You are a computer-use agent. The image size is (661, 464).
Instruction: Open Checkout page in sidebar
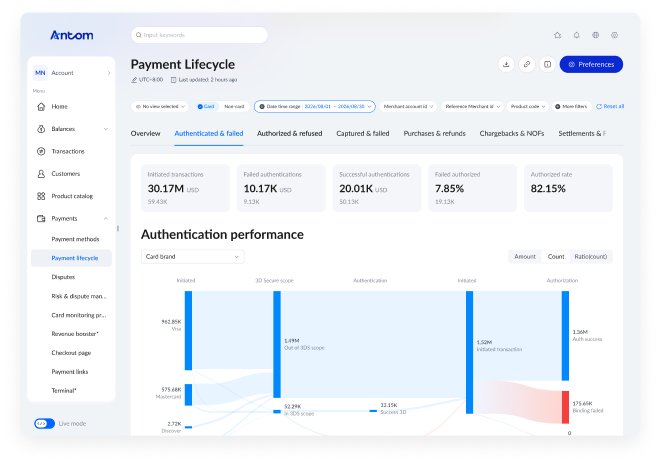click(71, 353)
